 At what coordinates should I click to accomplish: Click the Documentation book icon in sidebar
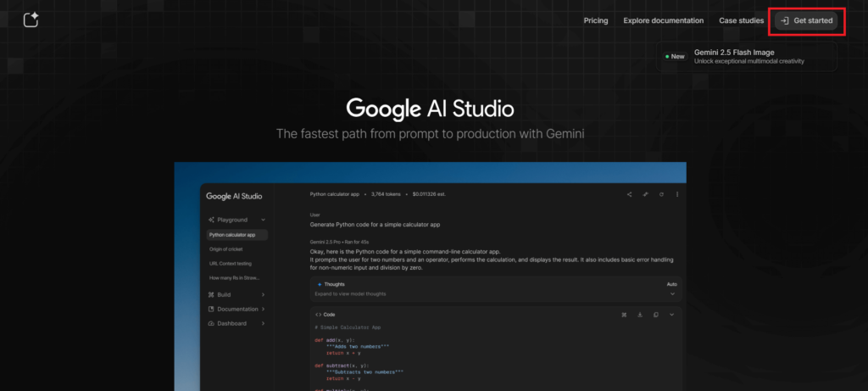pyautogui.click(x=211, y=309)
